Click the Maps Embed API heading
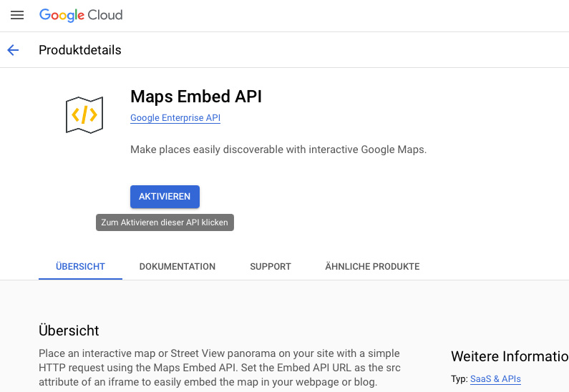 [196, 97]
